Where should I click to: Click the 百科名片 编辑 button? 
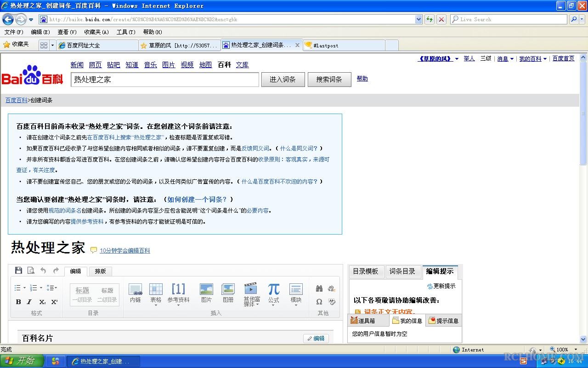316,338
